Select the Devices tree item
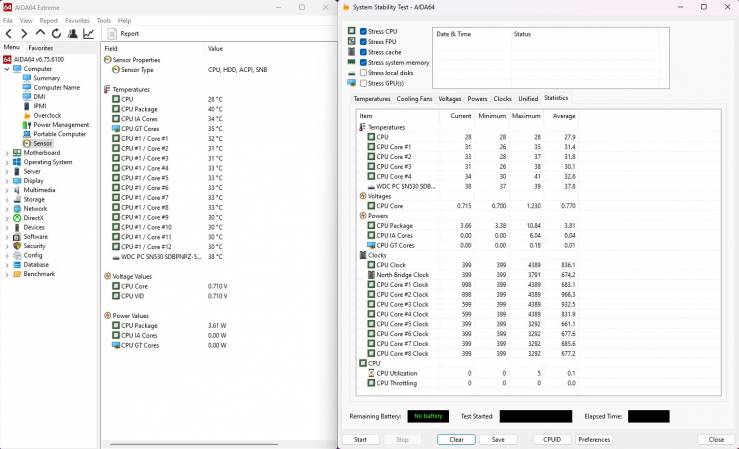The width and height of the screenshot is (739, 449). [34, 228]
